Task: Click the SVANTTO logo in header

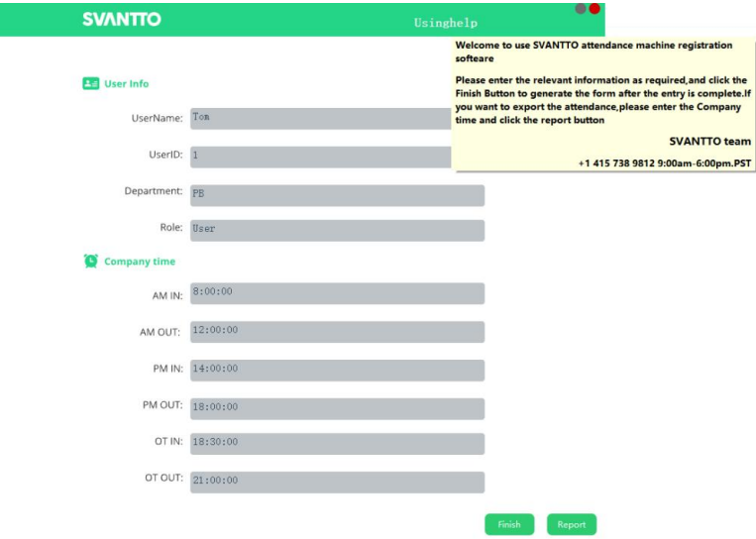Action: [122, 19]
